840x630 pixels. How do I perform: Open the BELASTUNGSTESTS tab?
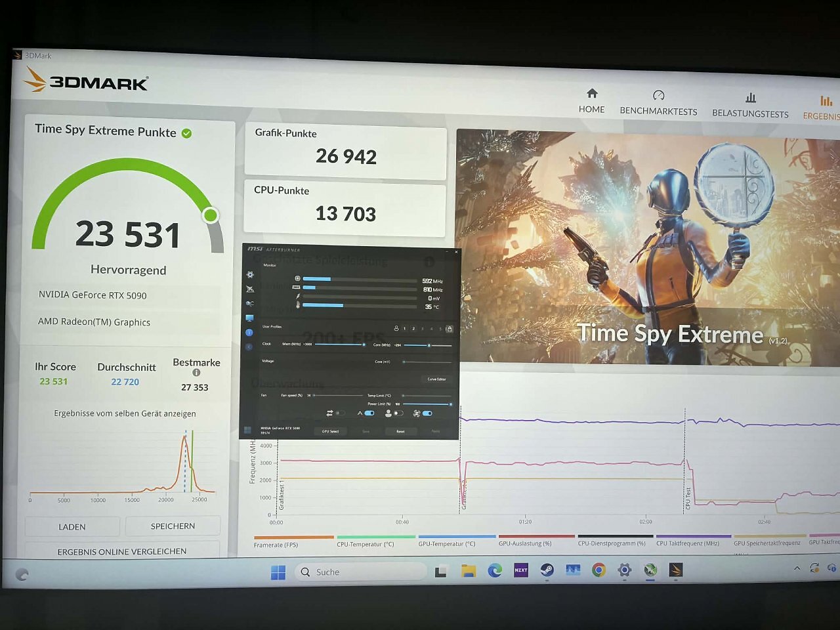[x=750, y=105]
